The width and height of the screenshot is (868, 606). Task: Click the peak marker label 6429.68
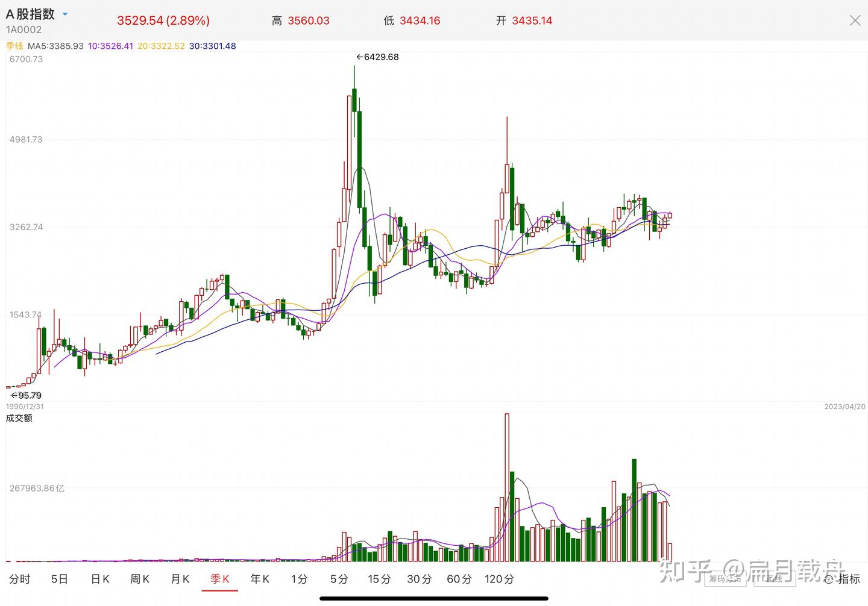point(377,57)
